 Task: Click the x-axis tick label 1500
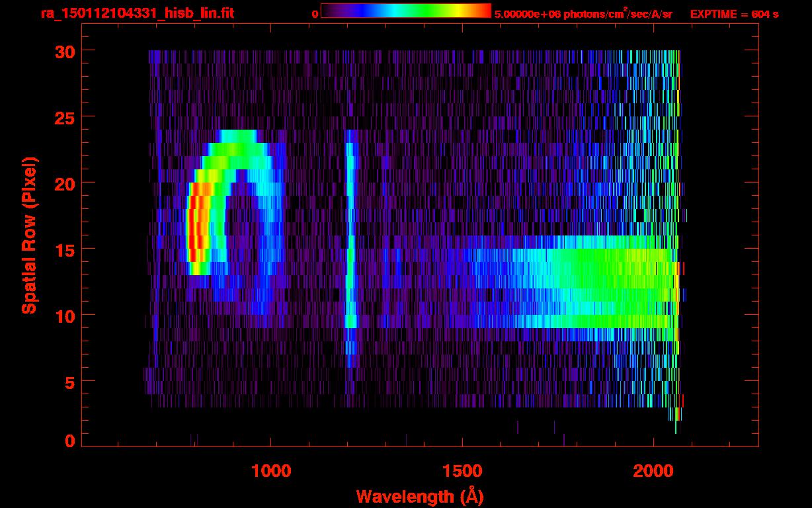(x=462, y=471)
